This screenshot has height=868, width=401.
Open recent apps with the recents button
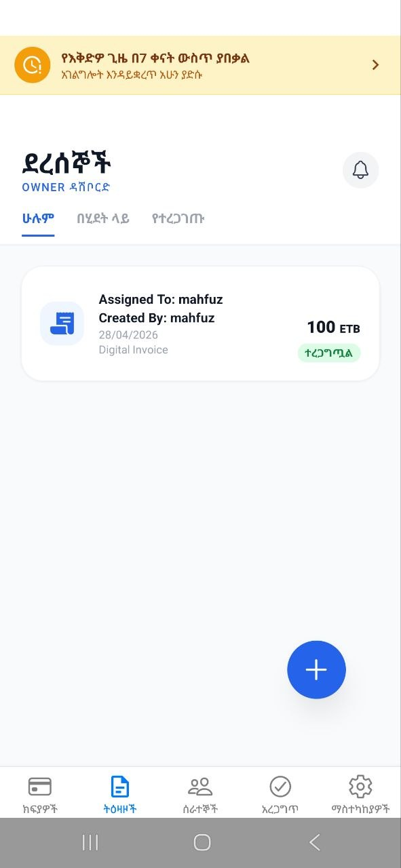click(x=90, y=842)
